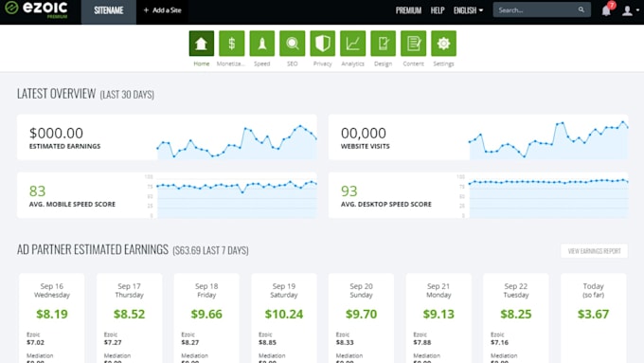The image size is (644, 363).
Task: Click Add a Site
Action: coord(162,10)
